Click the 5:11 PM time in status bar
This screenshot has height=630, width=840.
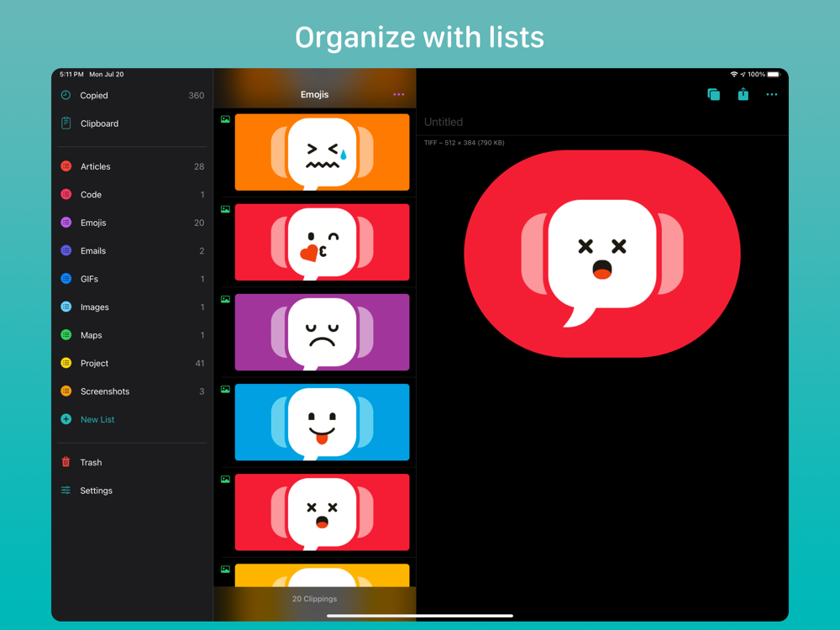coord(71,74)
